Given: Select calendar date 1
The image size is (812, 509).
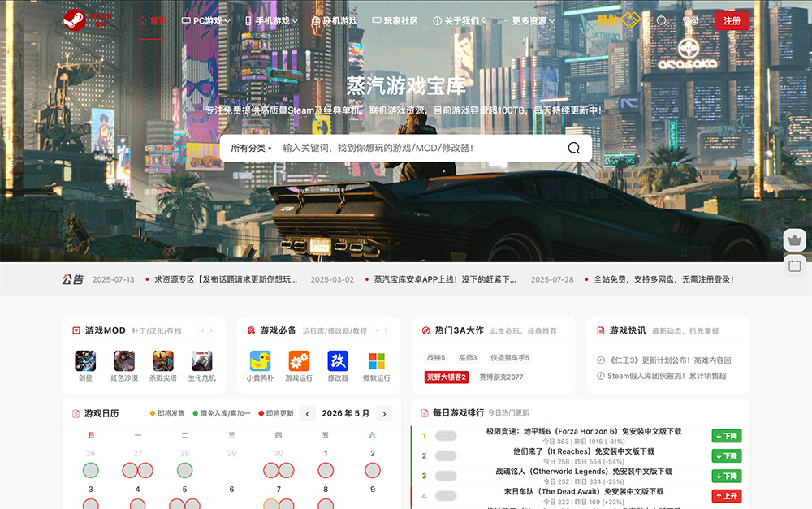Looking at the screenshot, I should click(326, 453).
